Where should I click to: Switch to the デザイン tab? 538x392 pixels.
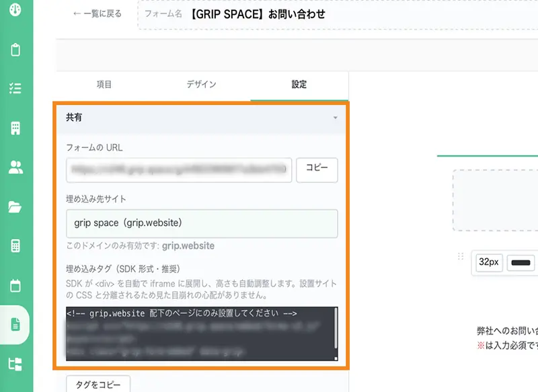coord(201,84)
